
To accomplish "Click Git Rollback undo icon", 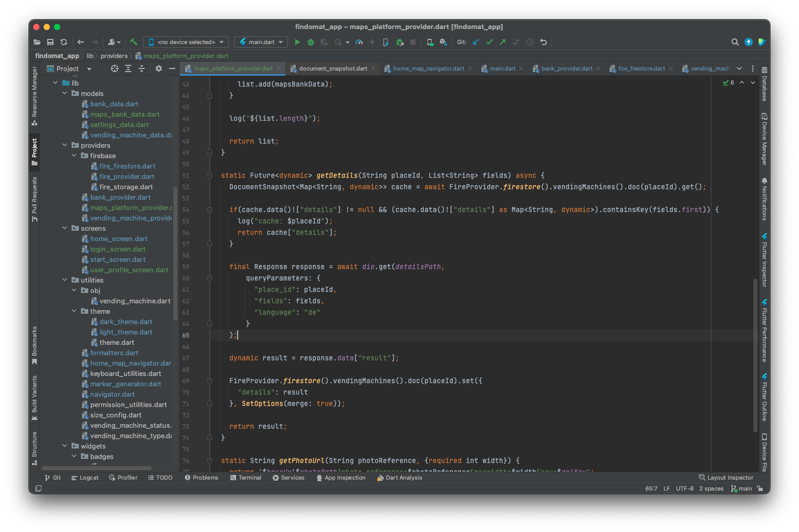I will pyautogui.click(x=543, y=42).
